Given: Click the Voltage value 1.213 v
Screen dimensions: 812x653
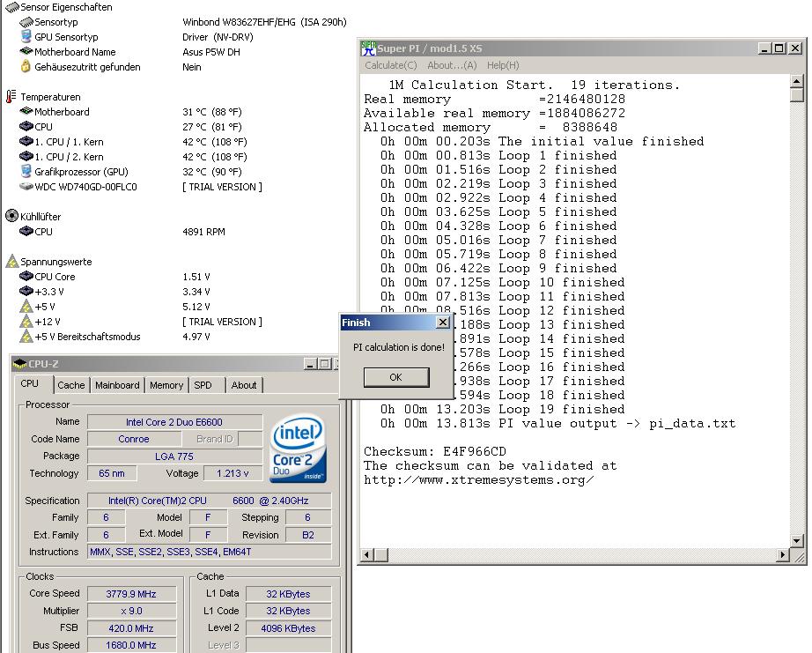Looking at the screenshot, I should tap(233, 473).
